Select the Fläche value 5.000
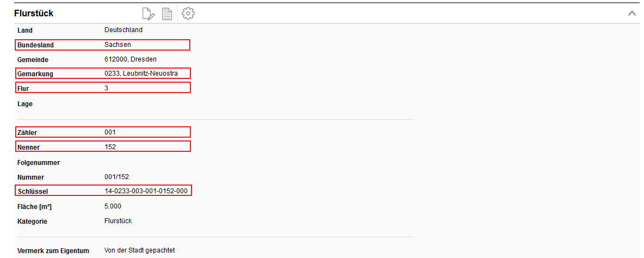The width and height of the screenshot is (644, 258). pos(113,206)
